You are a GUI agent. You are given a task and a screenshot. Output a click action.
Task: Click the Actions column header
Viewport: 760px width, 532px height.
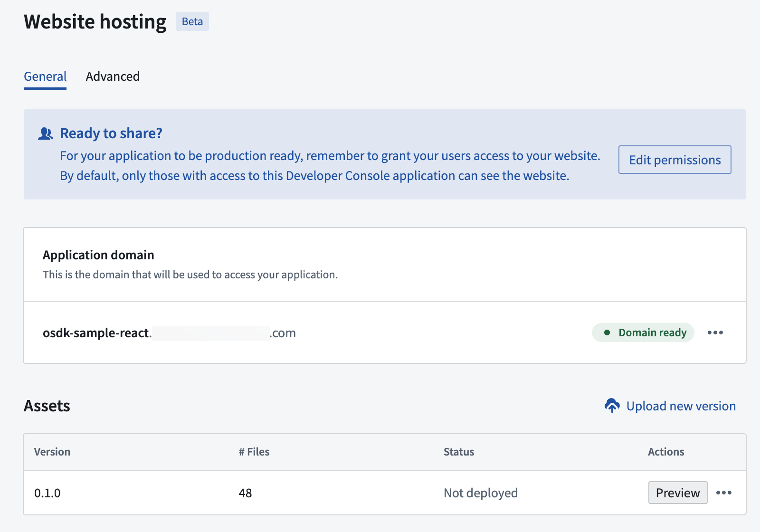[666, 452]
